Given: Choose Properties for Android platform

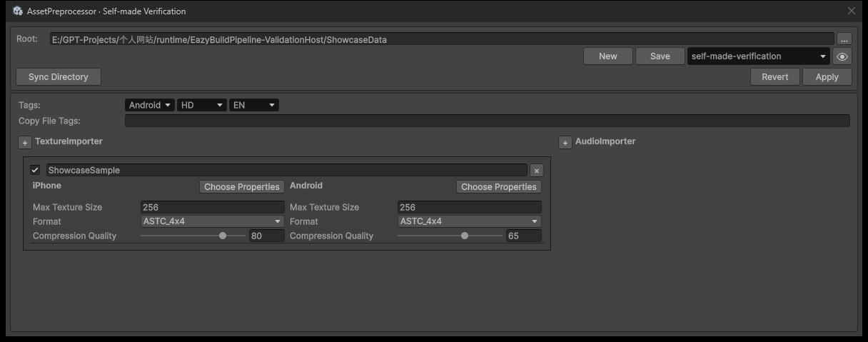Looking at the screenshot, I should [x=499, y=187].
